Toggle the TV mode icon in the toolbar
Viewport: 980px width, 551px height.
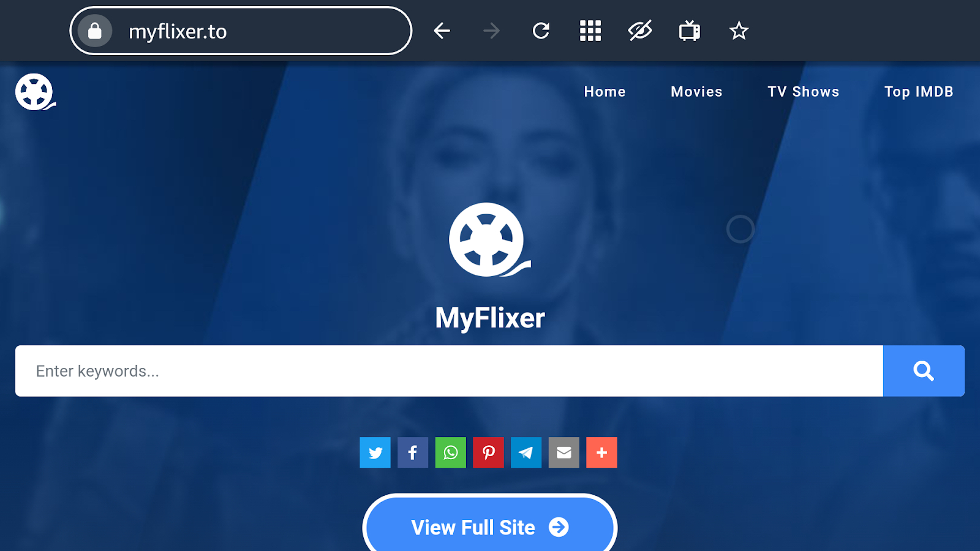click(688, 31)
